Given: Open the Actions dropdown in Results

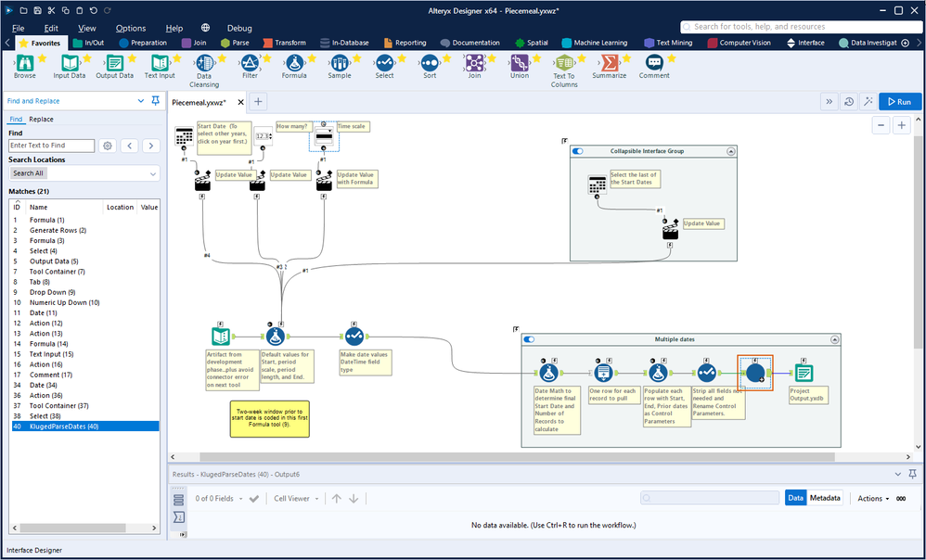Looking at the screenshot, I should pyautogui.click(x=873, y=499).
